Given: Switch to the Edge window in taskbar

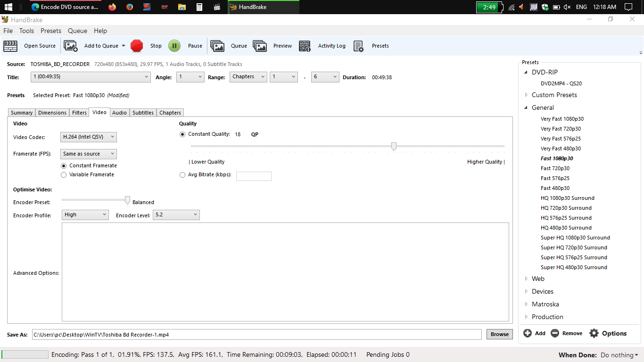Looking at the screenshot, I should click(65, 7).
